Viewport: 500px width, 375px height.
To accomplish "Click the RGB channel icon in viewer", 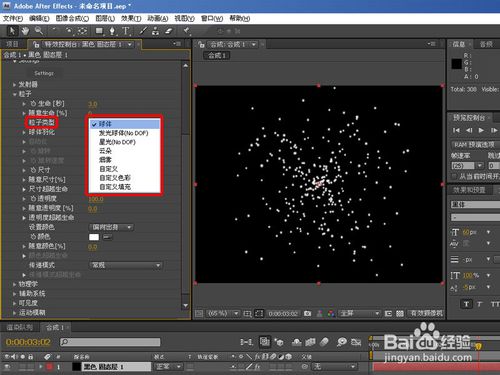I will pyautogui.click(x=331, y=313).
